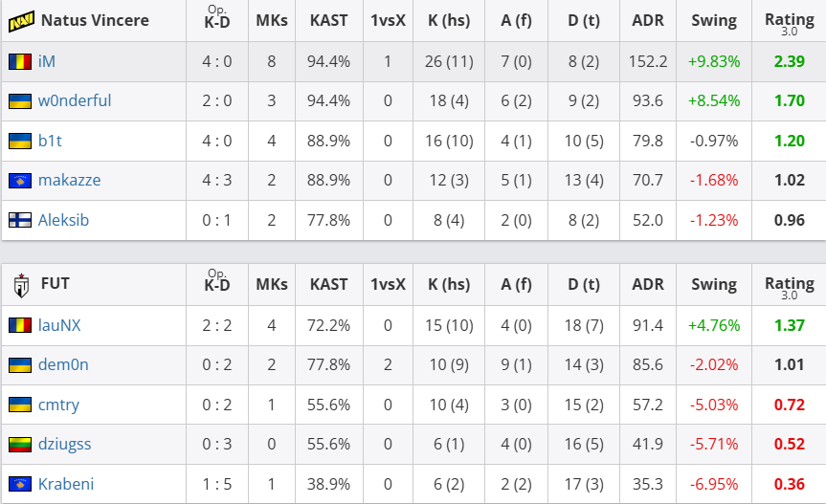The height and width of the screenshot is (504, 826).
Task: Click the Natus Vincere team logo
Action: pyautogui.click(x=22, y=20)
